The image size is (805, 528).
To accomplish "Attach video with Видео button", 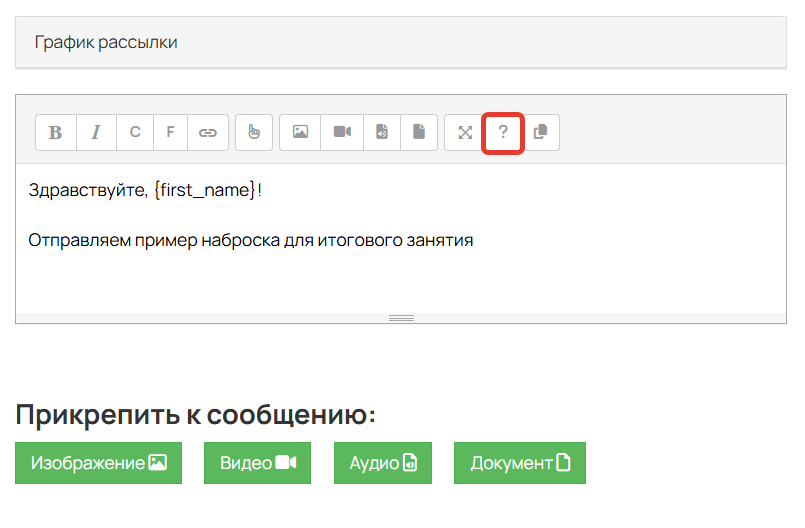I will coord(257,463).
